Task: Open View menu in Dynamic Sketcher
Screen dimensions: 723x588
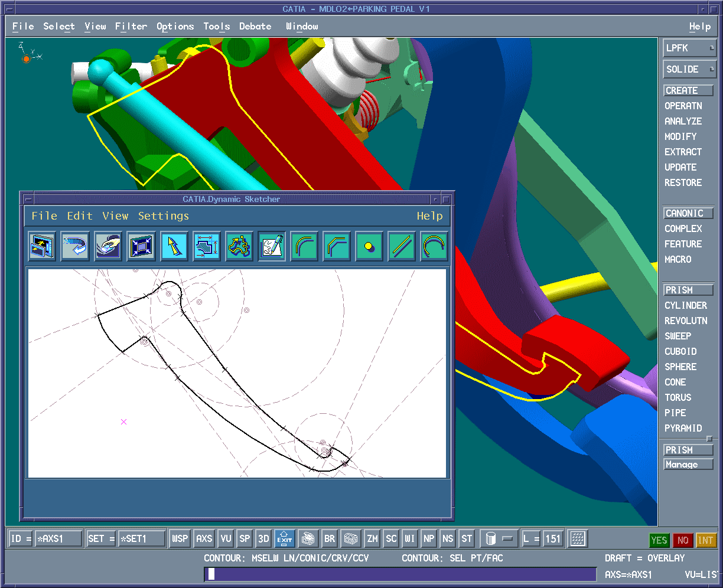Action: coord(115,216)
